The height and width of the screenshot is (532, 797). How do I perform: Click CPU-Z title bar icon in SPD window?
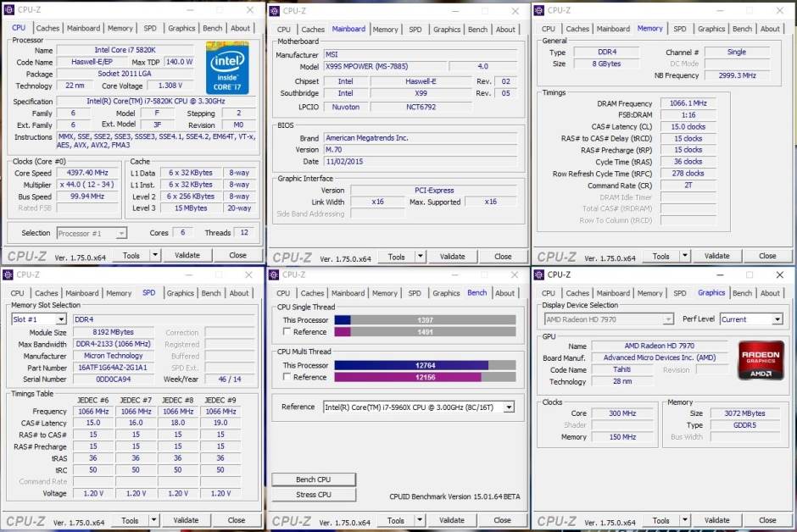point(8,274)
